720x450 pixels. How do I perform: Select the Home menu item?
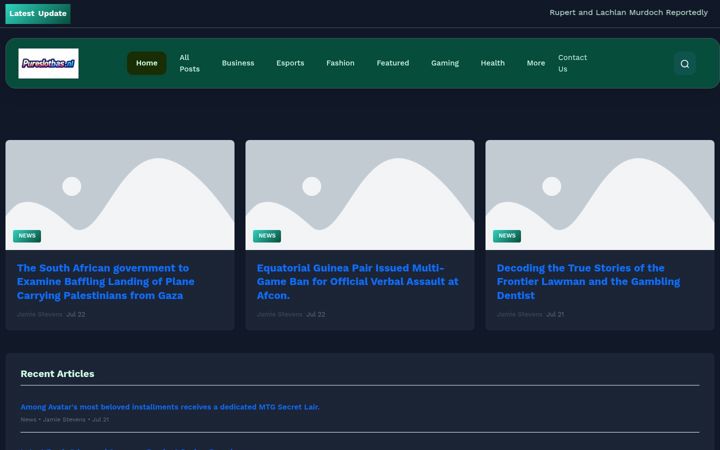146,63
